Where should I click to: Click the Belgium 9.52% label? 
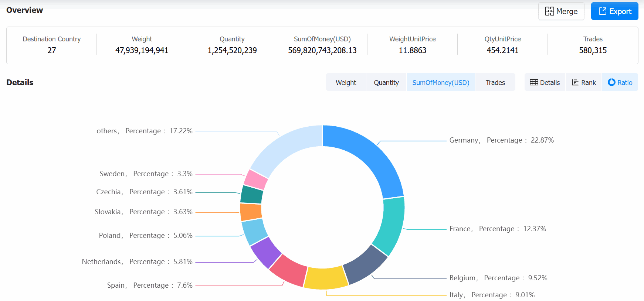click(498, 278)
